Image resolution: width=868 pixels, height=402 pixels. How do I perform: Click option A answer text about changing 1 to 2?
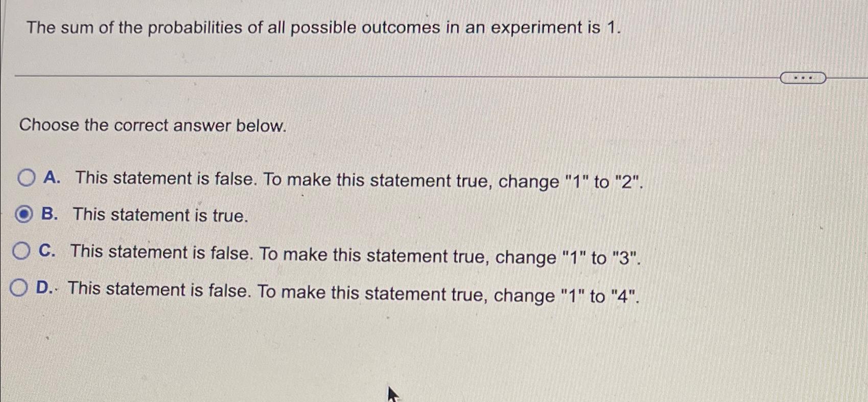358,181
